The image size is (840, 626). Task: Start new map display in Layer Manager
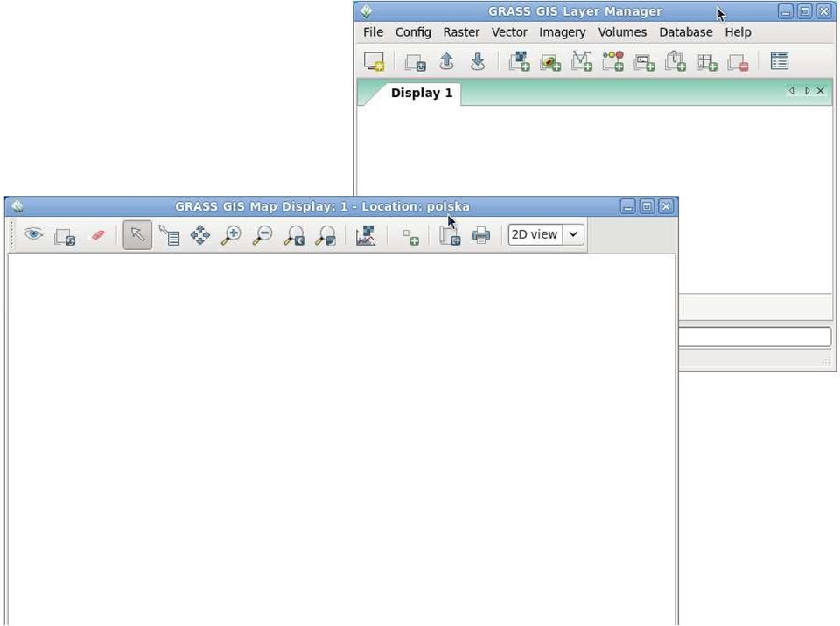(374, 61)
